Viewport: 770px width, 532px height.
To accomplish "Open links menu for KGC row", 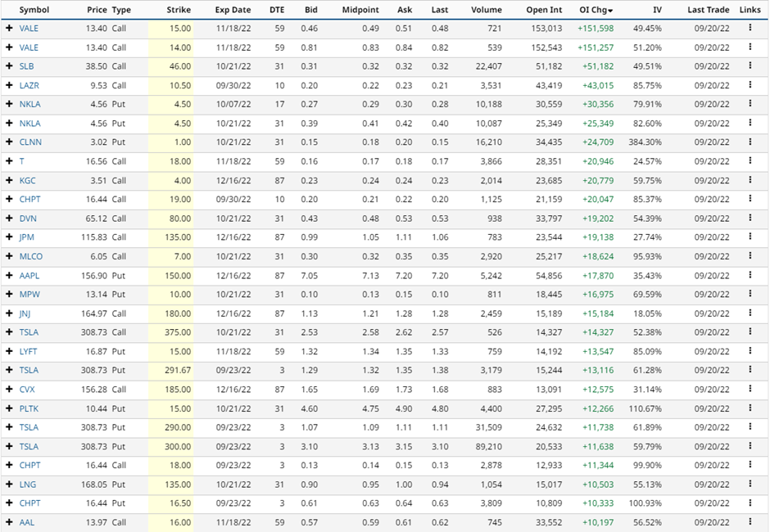I will pyautogui.click(x=750, y=179).
